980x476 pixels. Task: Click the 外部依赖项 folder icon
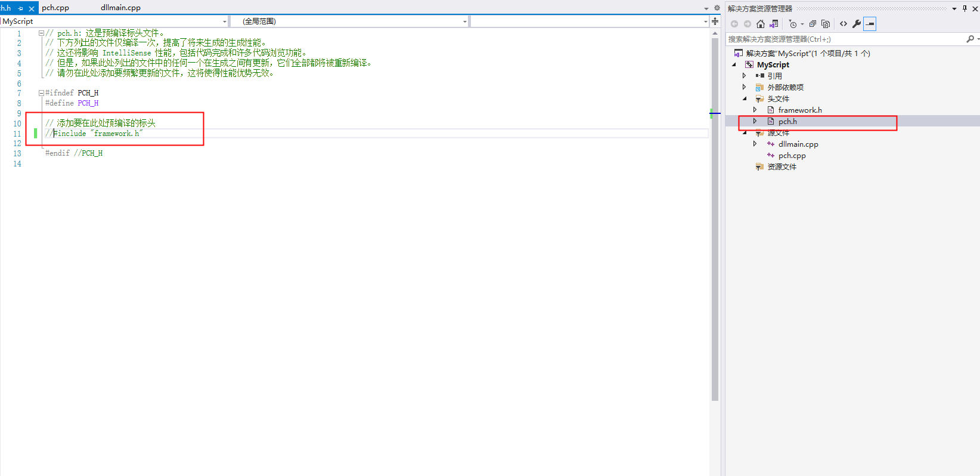759,87
